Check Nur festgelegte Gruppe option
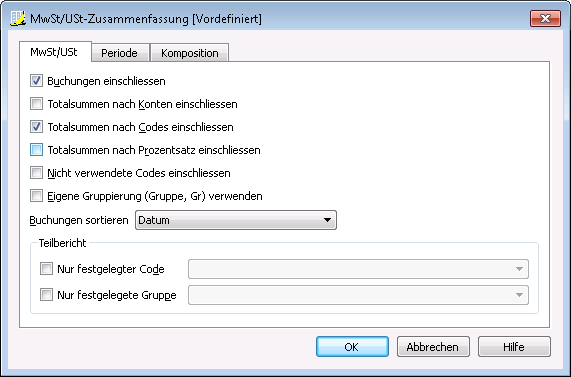Image resolution: width=571 pixels, height=377 pixels. (x=46, y=295)
